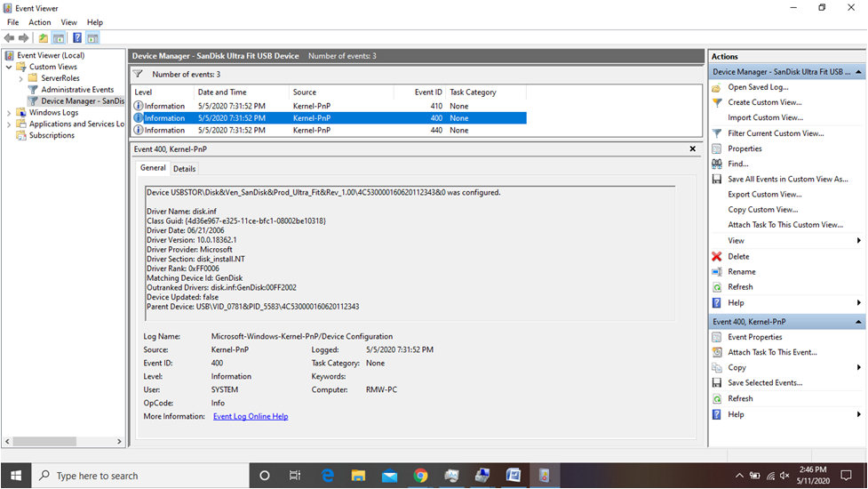Click the Task Category column header
This screenshot has height=489, width=868.
coord(485,92)
